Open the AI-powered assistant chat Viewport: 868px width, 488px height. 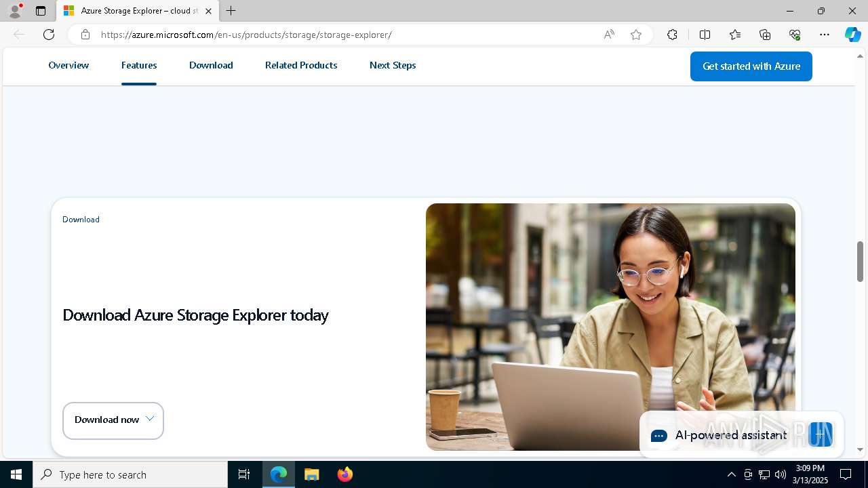tap(741, 435)
